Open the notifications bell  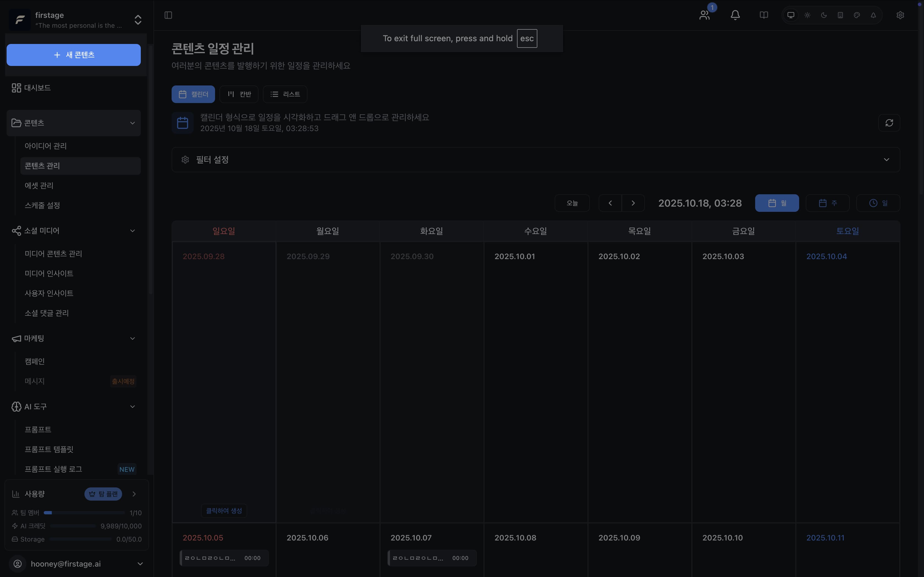[735, 15]
